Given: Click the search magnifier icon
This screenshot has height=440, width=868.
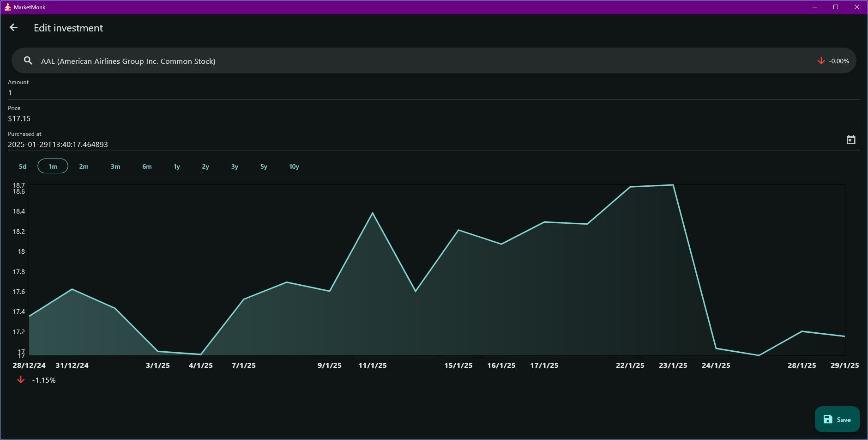Looking at the screenshot, I should point(28,61).
